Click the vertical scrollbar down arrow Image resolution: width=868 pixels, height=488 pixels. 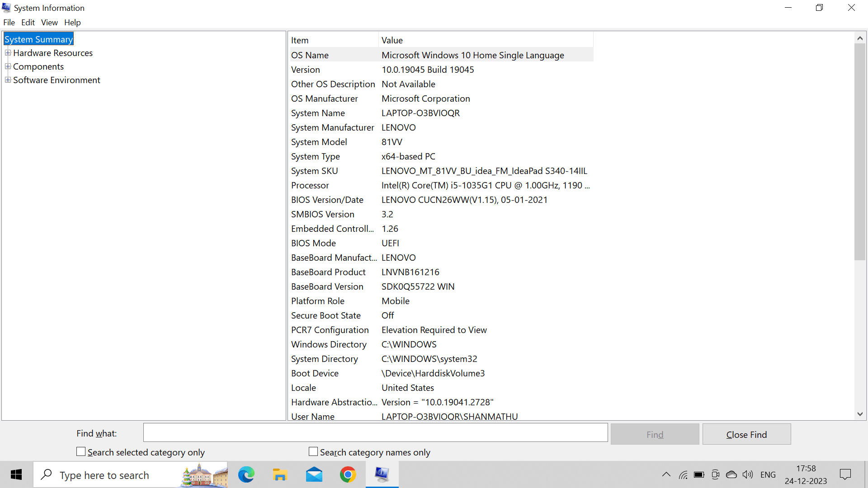click(860, 414)
